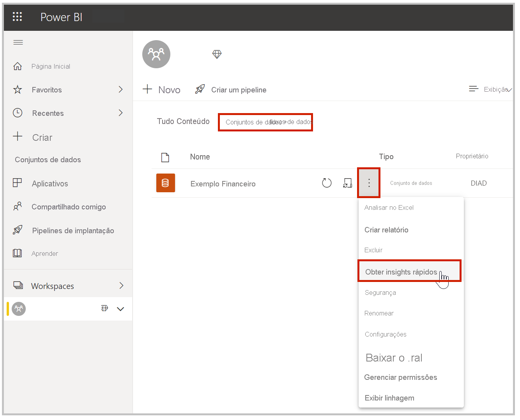This screenshot has width=520, height=420.
Task: Click the workspace avatar in the sidebar
Action: pyautogui.click(x=19, y=309)
